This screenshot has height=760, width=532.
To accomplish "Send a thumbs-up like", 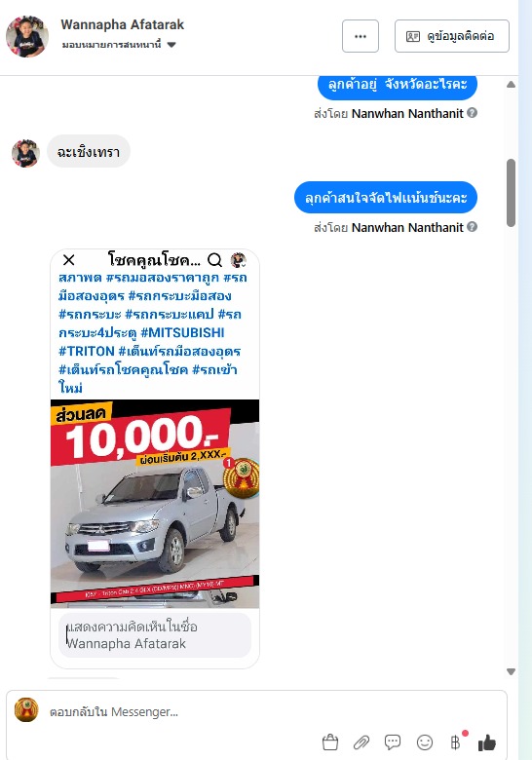I will tap(487, 742).
